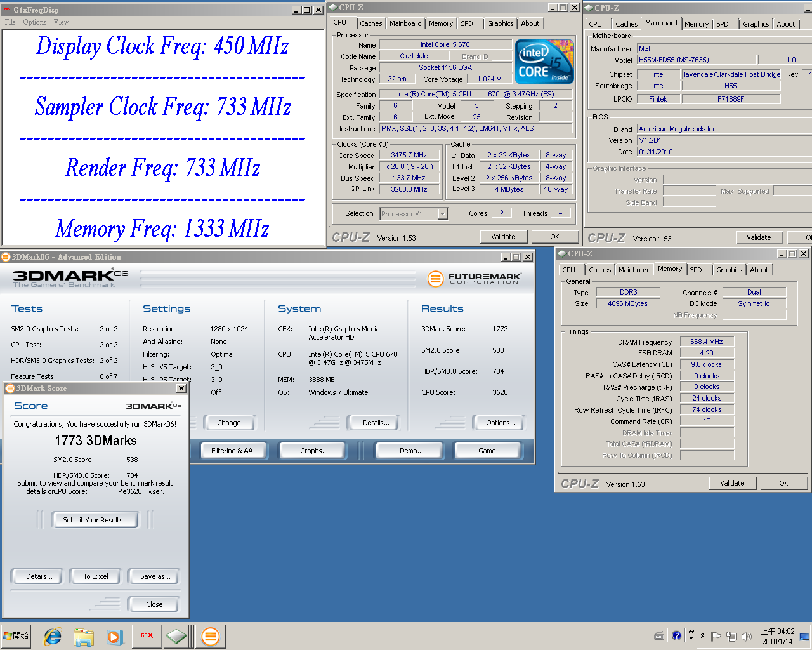Click Validate in CPU-Z processor window
Screen dimensions: 812x650
[x=504, y=237]
